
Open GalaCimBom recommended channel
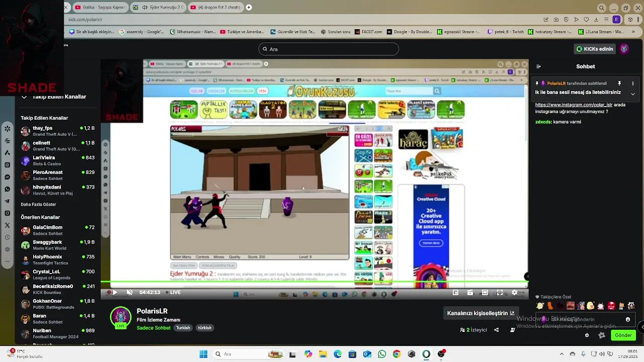click(57, 230)
